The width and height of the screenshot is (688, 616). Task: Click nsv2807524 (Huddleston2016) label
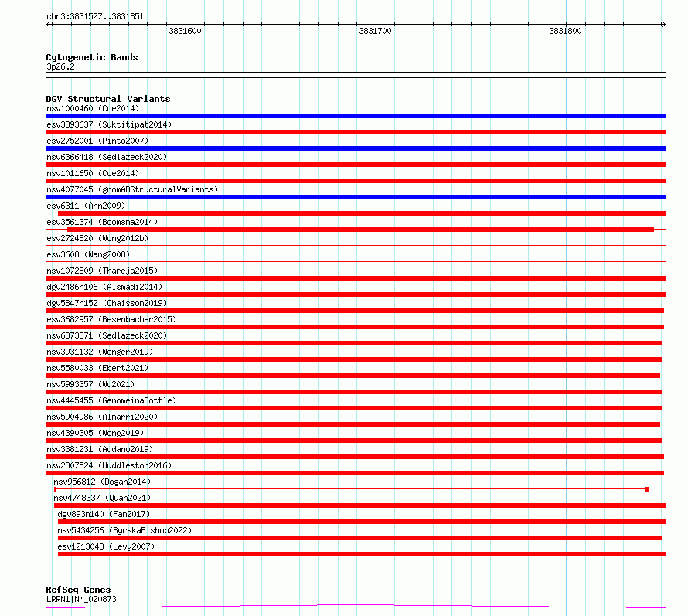coord(109,465)
